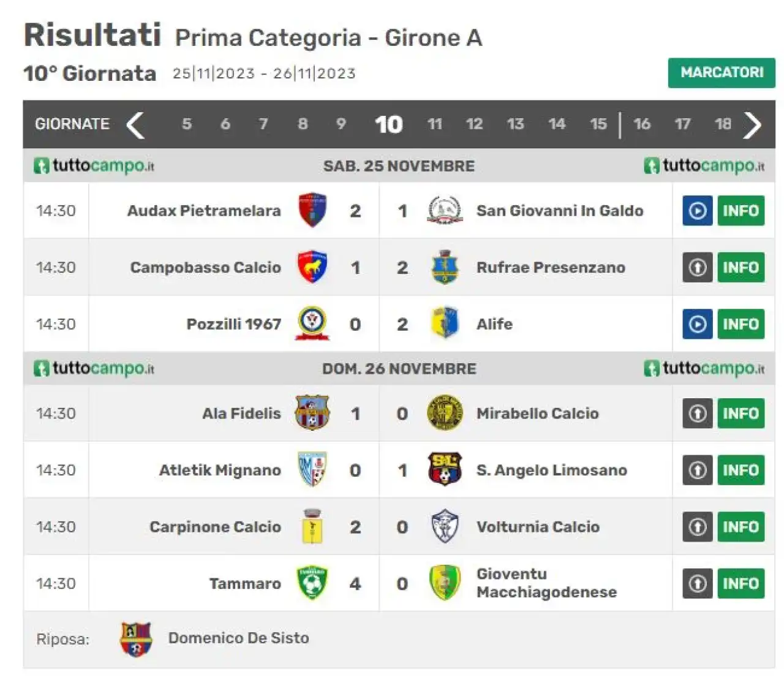Open the MARCATORI button
The image size is (784, 677).
click(x=722, y=73)
